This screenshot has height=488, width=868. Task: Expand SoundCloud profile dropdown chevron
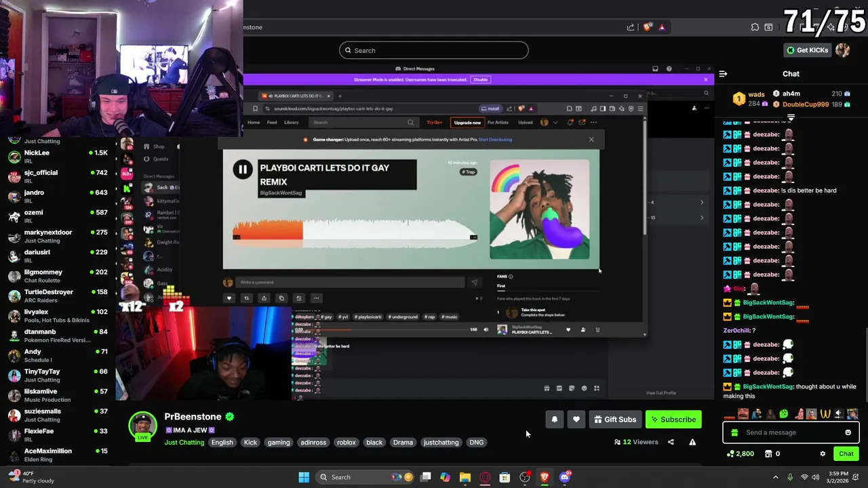point(555,123)
